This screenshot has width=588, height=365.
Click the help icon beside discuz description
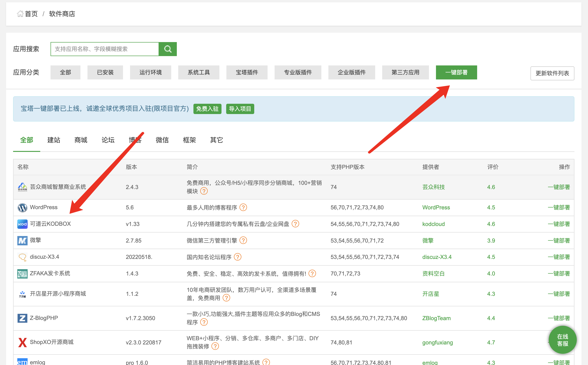point(238,257)
